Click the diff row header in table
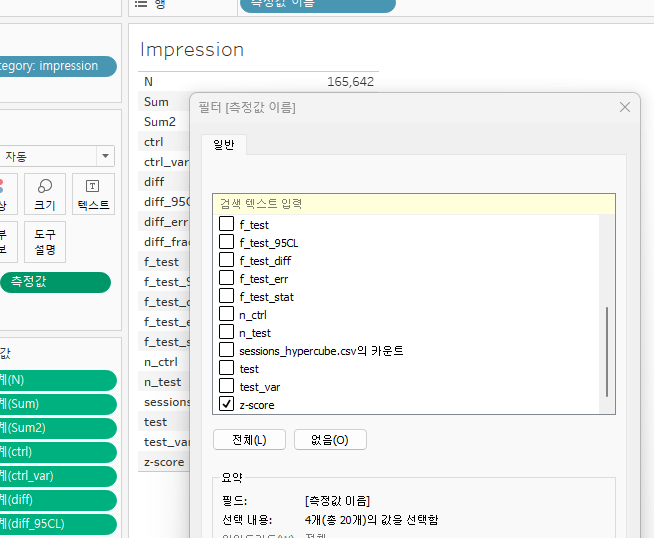 (154, 182)
